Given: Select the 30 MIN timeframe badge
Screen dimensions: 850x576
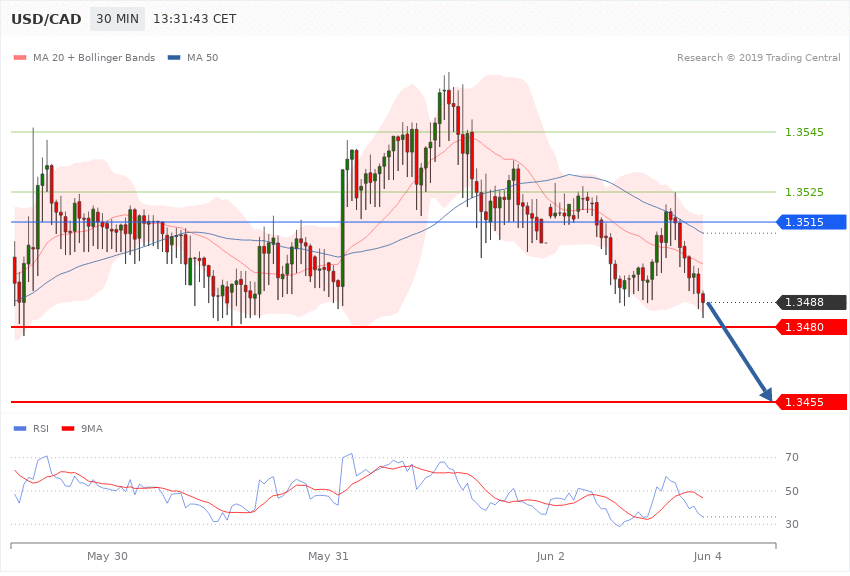Looking at the screenshot, I should click(x=117, y=19).
